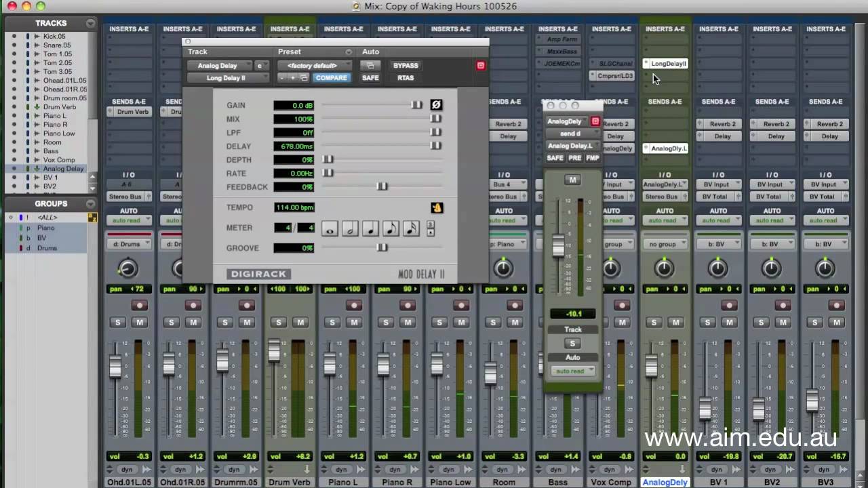Image resolution: width=868 pixels, height=488 pixels.
Task: Open Long Delay II plug-in selector dropdown
Action: point(226,78)
